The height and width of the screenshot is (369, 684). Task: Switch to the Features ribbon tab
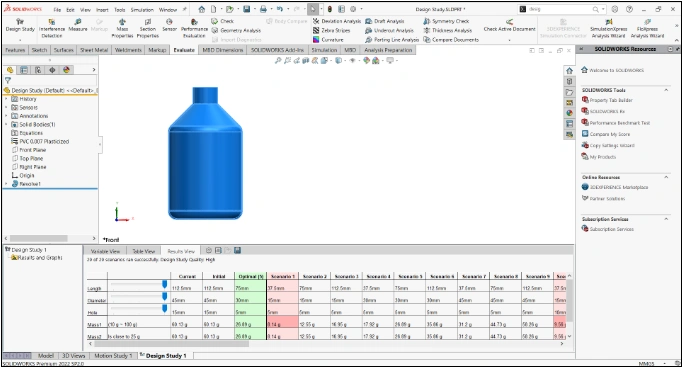click(x=15, y=50)
